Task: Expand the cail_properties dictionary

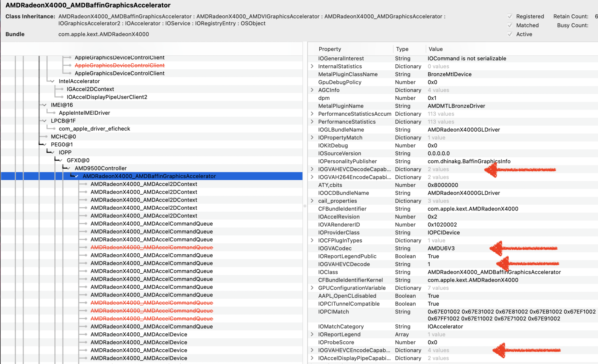Action: point(312,201)
